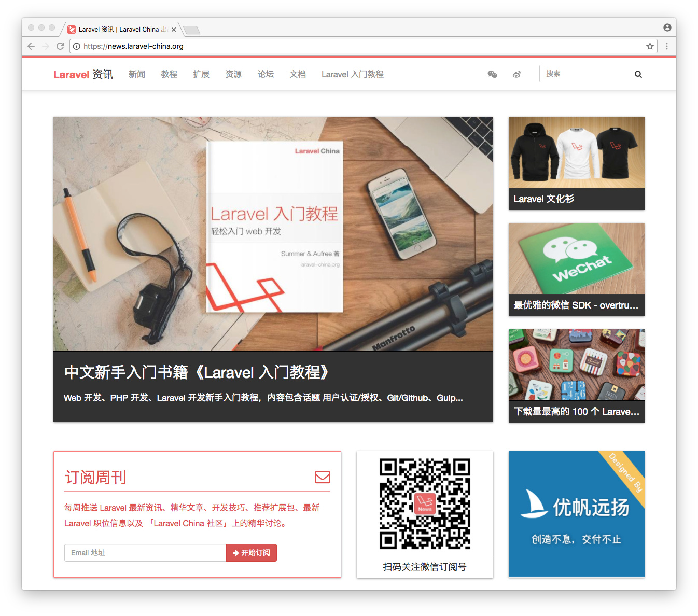Click the 订阅周刊 heading

pyautogui.click(x=95, y=477)
